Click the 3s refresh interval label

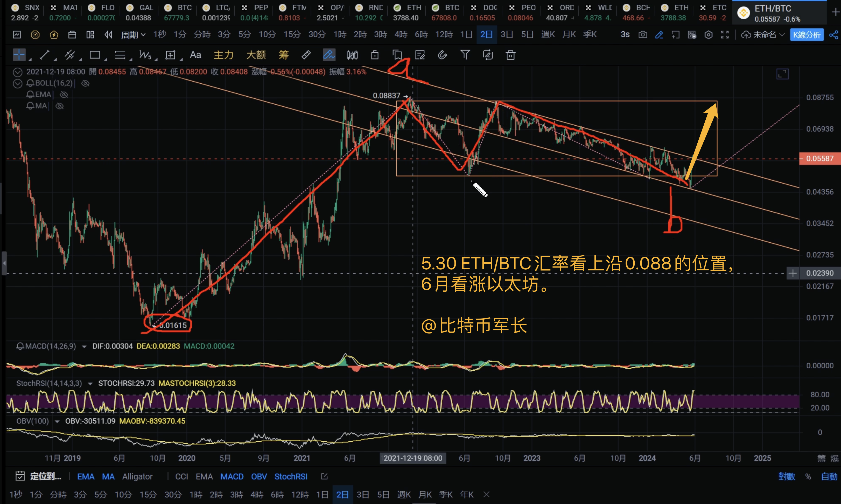[625, 35]
